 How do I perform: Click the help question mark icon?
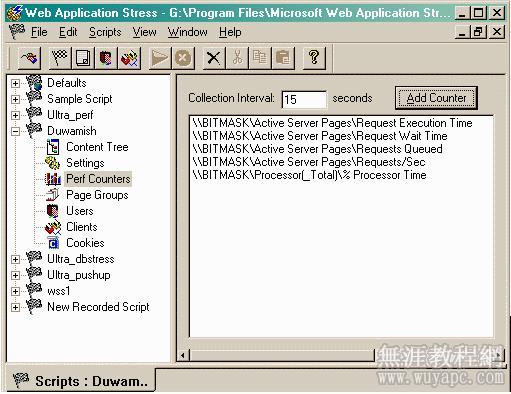pos(314,58)
